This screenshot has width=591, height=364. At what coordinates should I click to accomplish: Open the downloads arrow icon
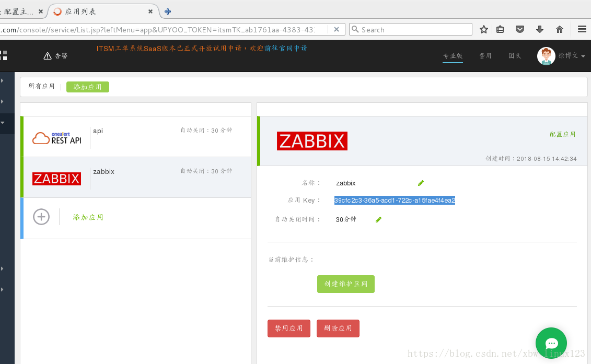click(x=540, y=29)
